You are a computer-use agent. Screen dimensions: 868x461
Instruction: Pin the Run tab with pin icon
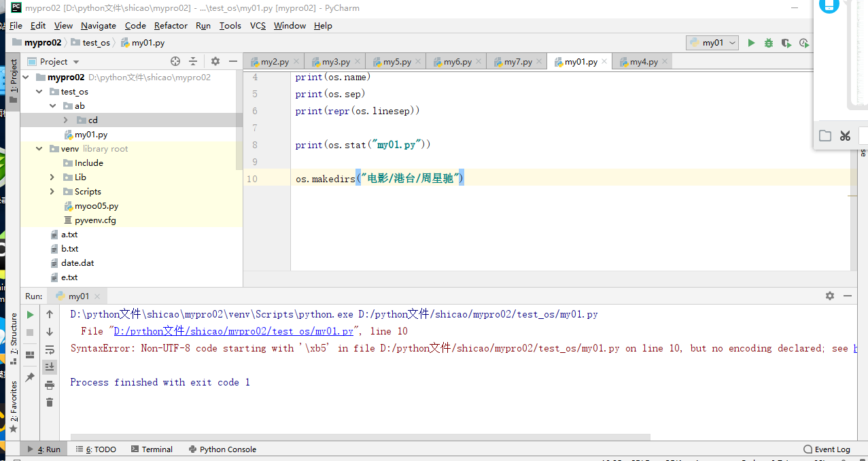pyautogui.click(x=30, y=377)
